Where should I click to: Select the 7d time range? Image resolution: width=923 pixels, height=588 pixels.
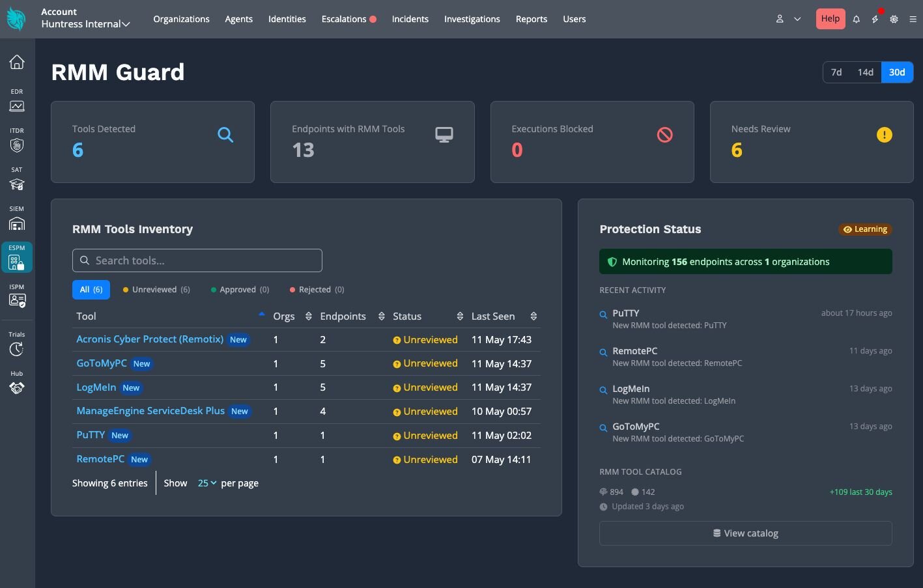836,72
